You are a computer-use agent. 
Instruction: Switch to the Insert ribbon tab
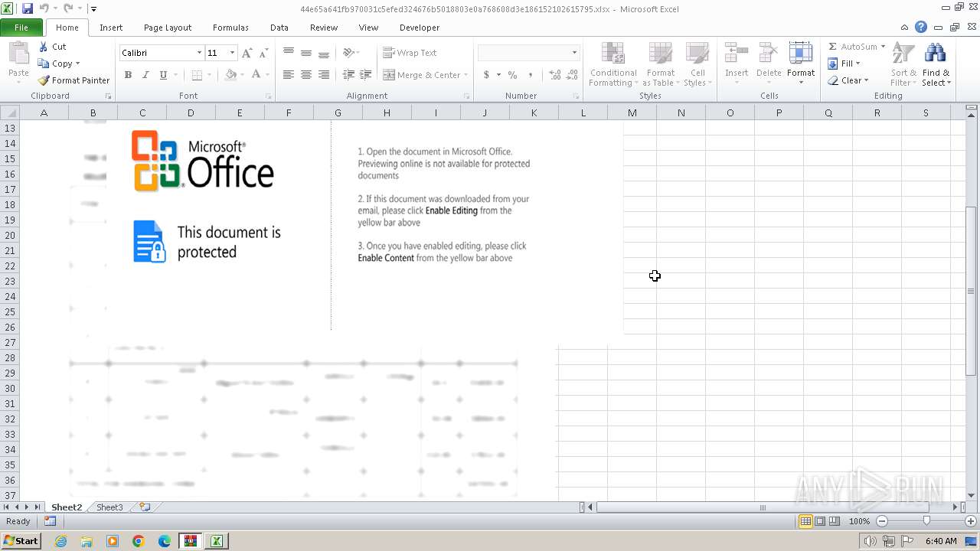click(x=111, y=28)
